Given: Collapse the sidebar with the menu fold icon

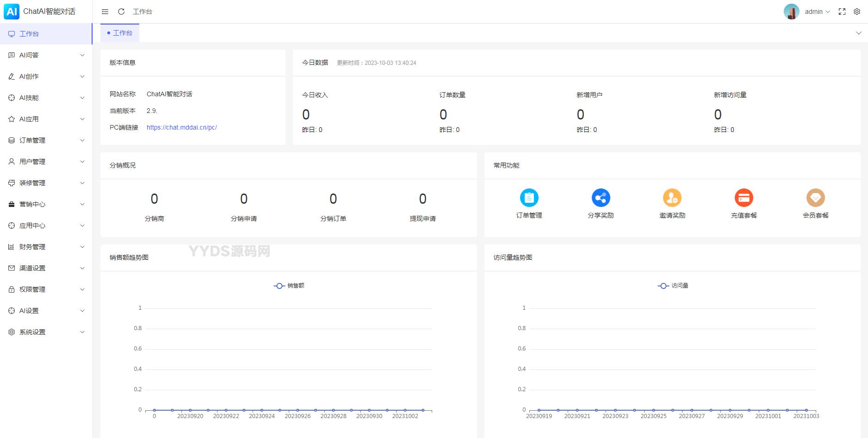Looking at the screenshot, I should pos(105,12).
